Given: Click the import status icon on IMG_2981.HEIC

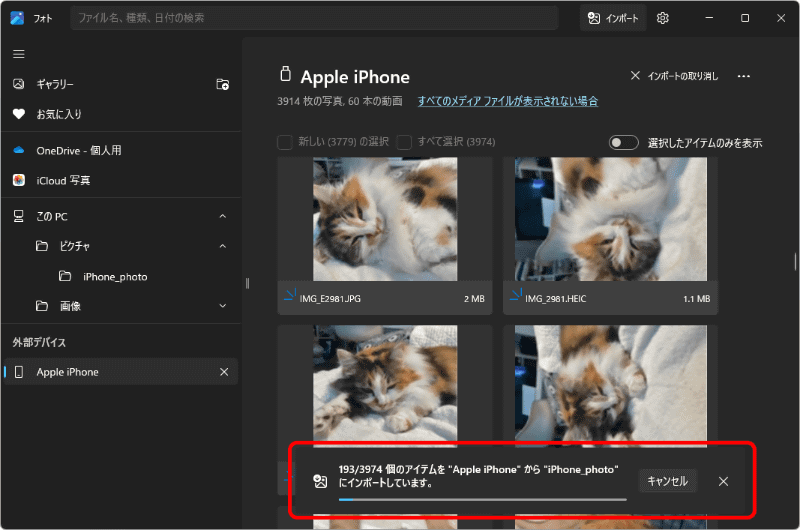Looking at the screenshot, I should [516, 295].
